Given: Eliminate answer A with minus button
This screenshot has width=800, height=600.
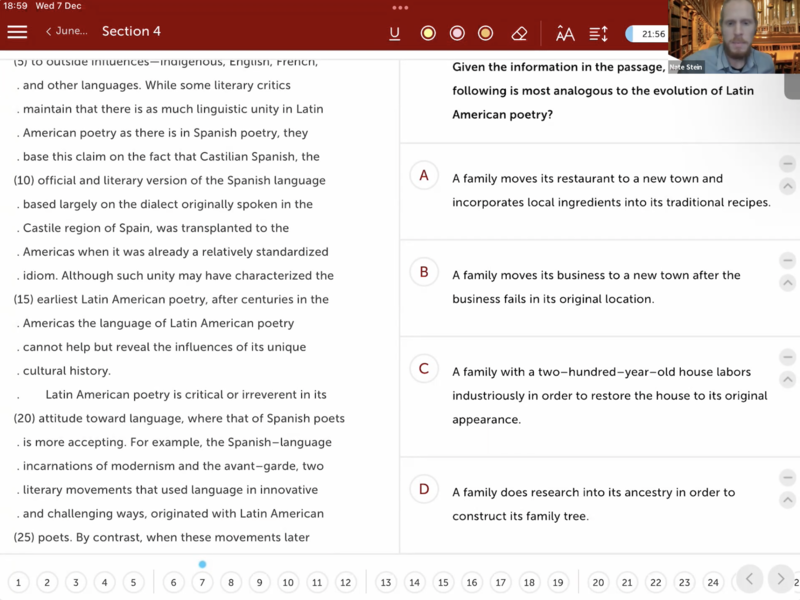Looking at the screenshot, I should tap(787, 164).
